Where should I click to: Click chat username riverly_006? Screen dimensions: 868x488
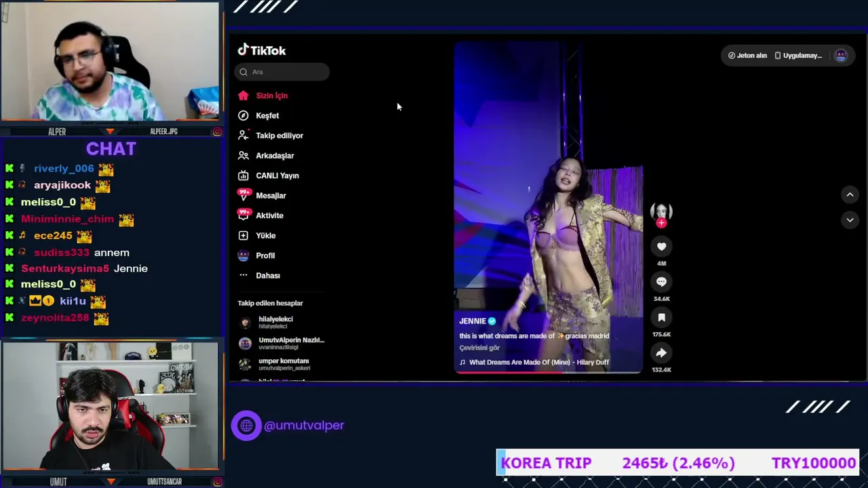(64, 169)
